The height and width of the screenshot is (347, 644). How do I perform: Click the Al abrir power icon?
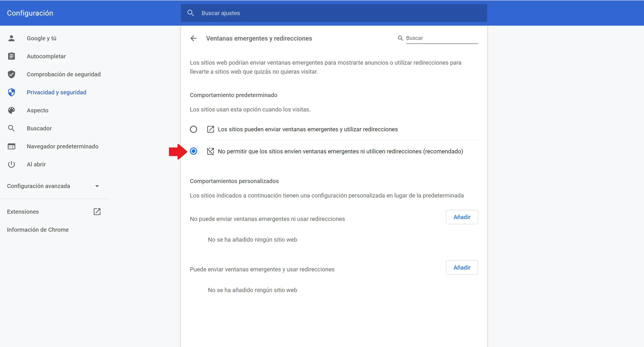(11, 164)
